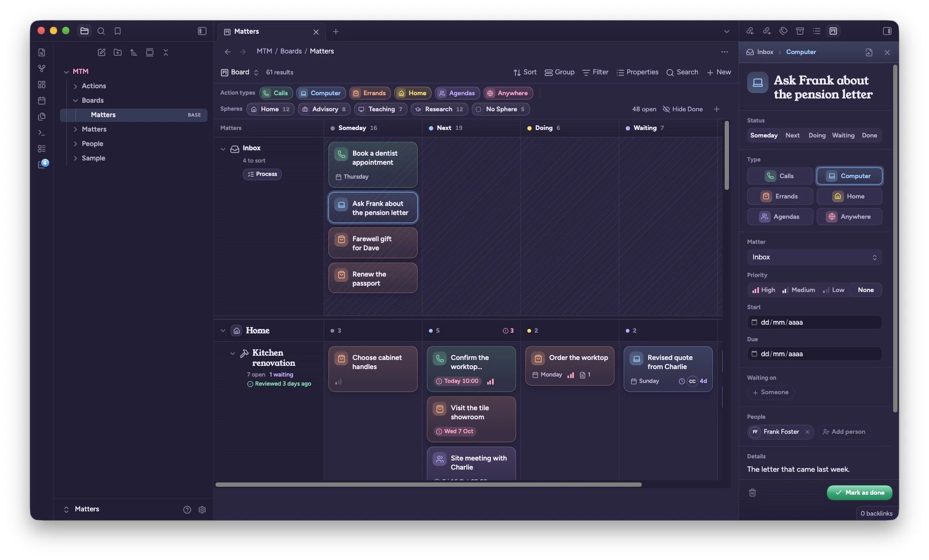Toggle Hide Done on the board
The height and width of the screenshot is (560, 929).
click(683, 109)
